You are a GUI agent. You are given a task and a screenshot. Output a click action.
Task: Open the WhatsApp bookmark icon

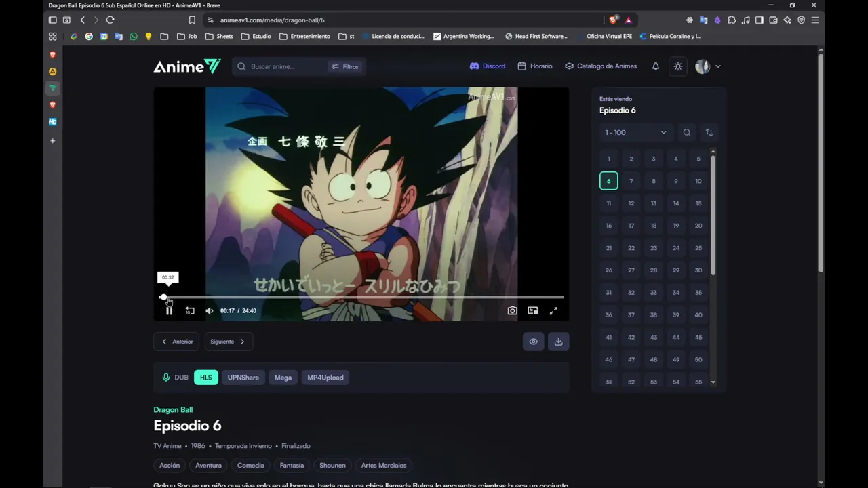coord(133,37)
